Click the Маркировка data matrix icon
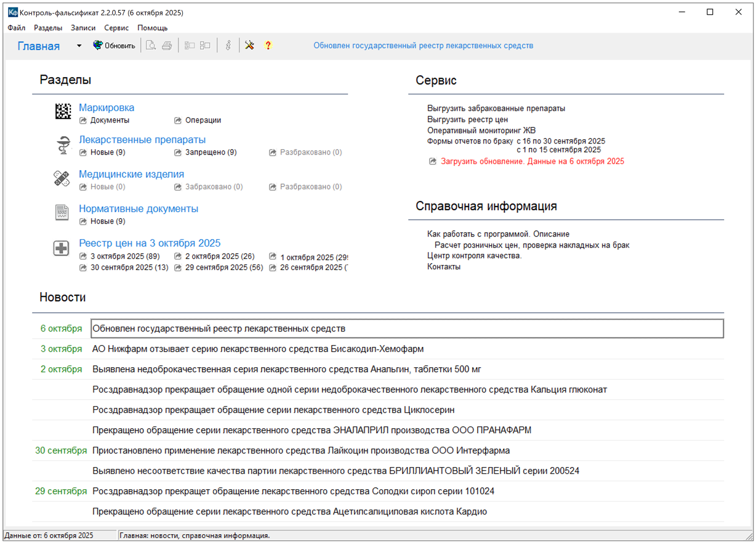 (x=62, y=112)
